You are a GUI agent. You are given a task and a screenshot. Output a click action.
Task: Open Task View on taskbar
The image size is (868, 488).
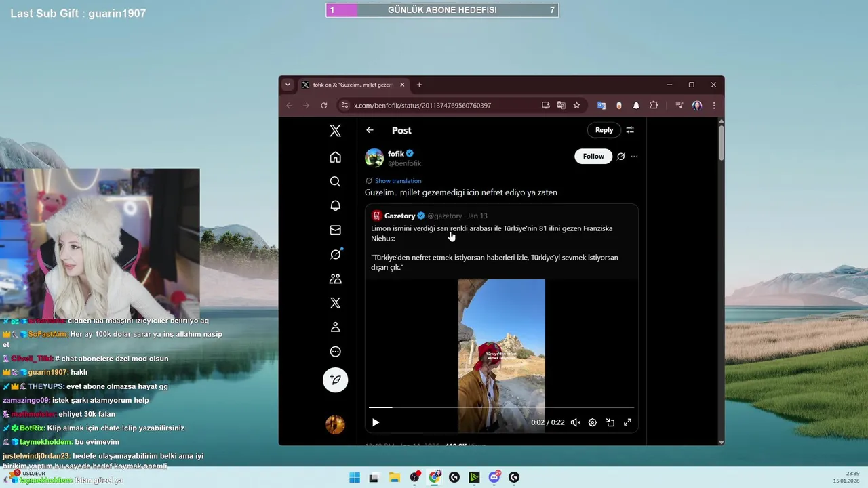tap(374, 477)
